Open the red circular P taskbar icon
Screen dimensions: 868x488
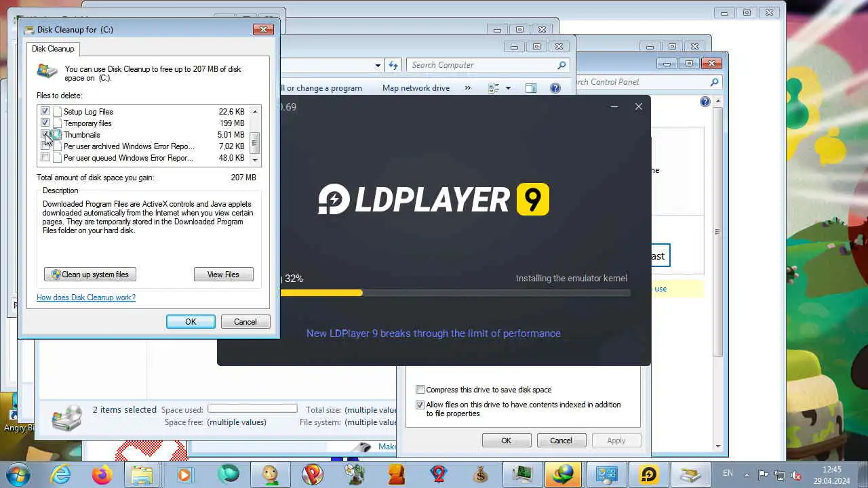click(x=312, y=474)
